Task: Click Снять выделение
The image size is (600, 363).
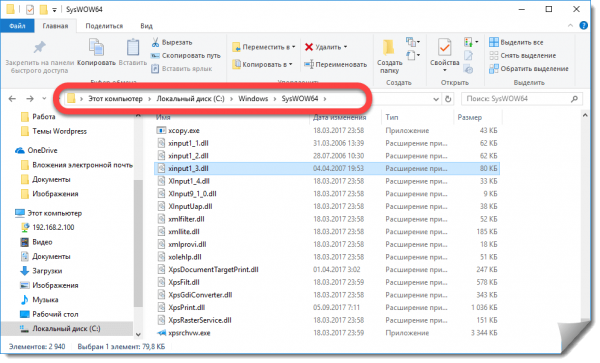Action: click(523, 55)
